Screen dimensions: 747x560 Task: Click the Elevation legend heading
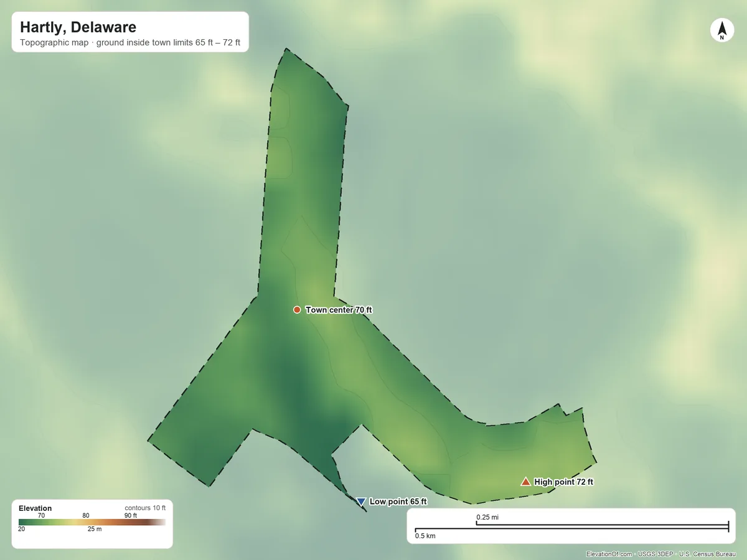[x=35, y=508]
